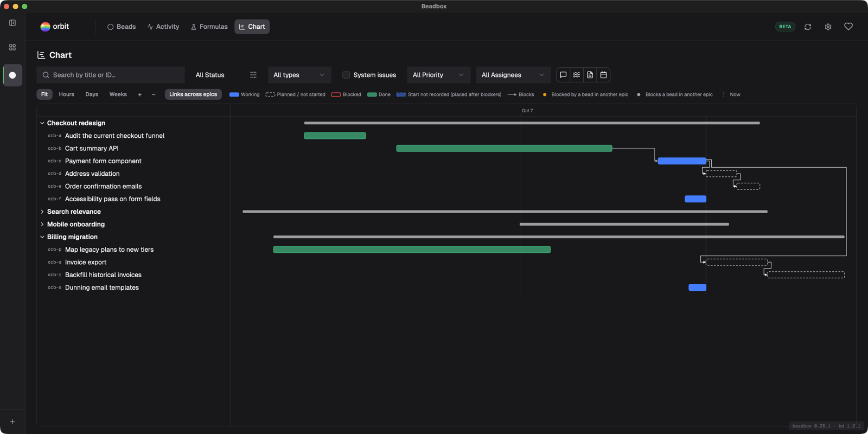Zoom out chart with minus button
The width and height of the screenshot is (868, 434).
pos(154,94)
